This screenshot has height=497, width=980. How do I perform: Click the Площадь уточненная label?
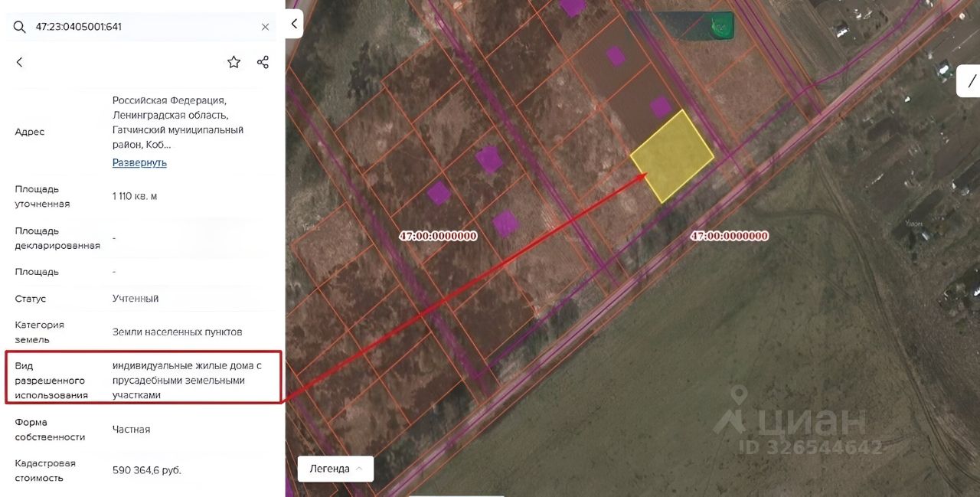[42, 196]
